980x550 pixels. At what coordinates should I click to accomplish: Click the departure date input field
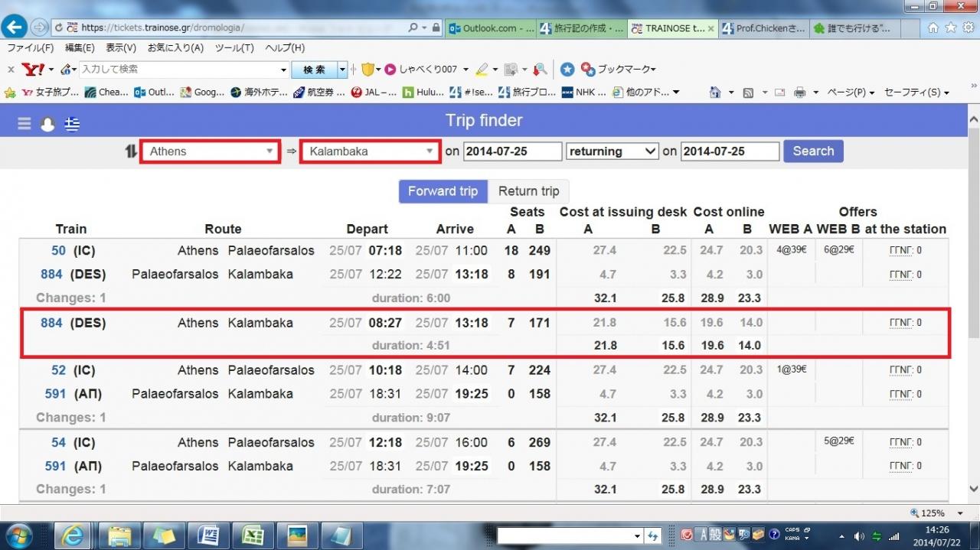click(x=512, y=151)
